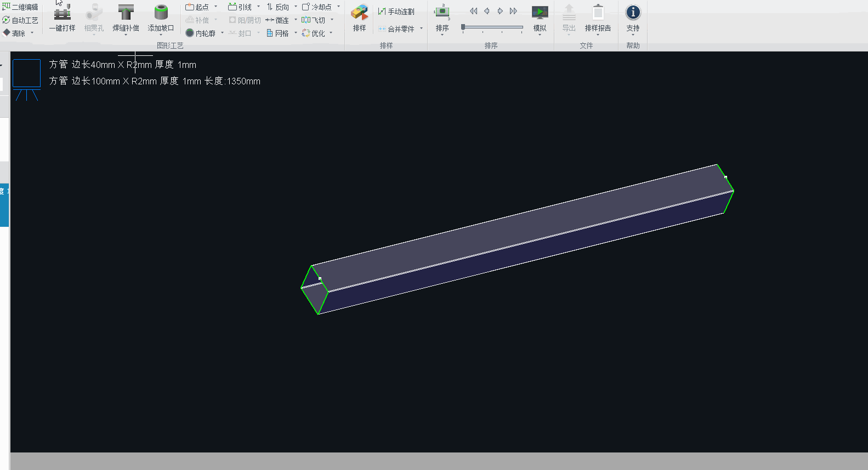The width and height of the screenshot is (868, 470).
Task: Open 二维编辑 2D editing
Action: coord(20,7)
